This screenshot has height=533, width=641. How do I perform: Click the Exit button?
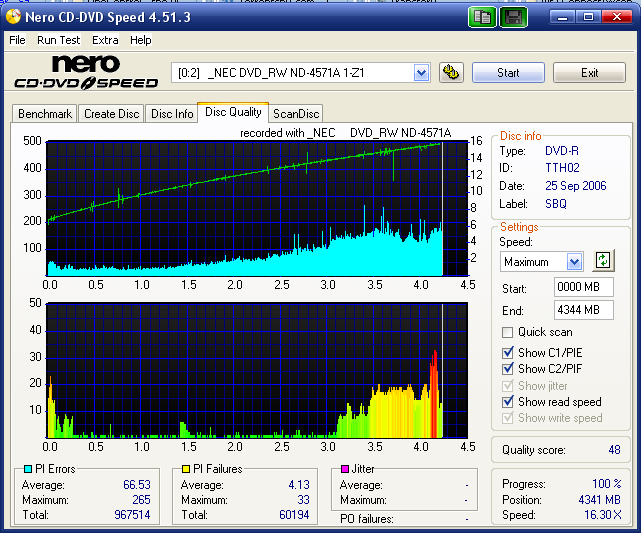click(589, 73)
